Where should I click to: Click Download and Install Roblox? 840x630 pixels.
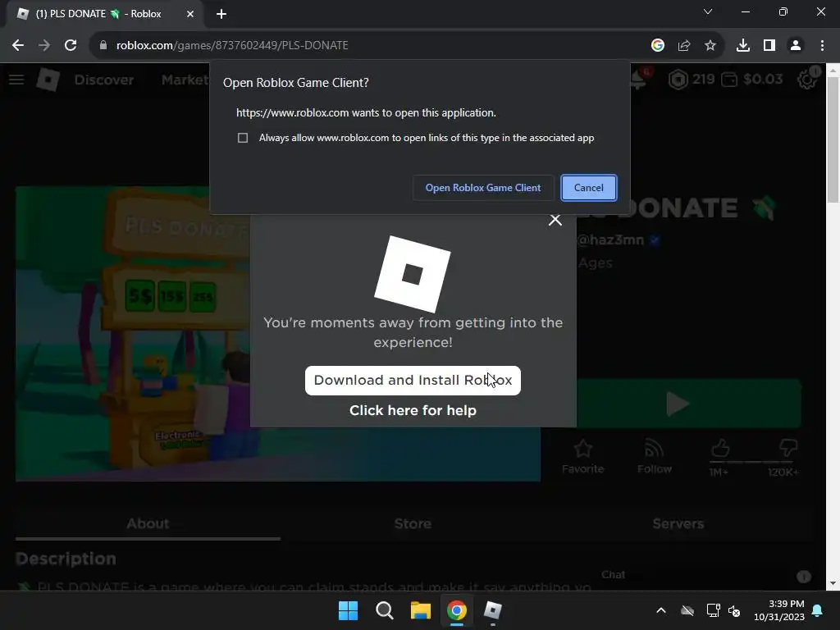click(x=413, y=381)
